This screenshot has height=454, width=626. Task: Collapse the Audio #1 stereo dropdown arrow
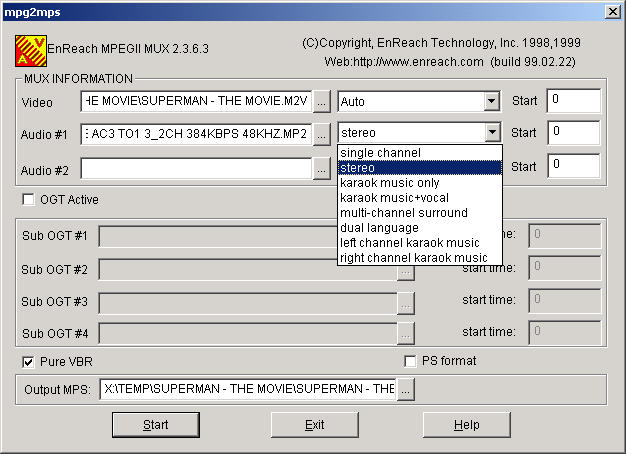490,133
